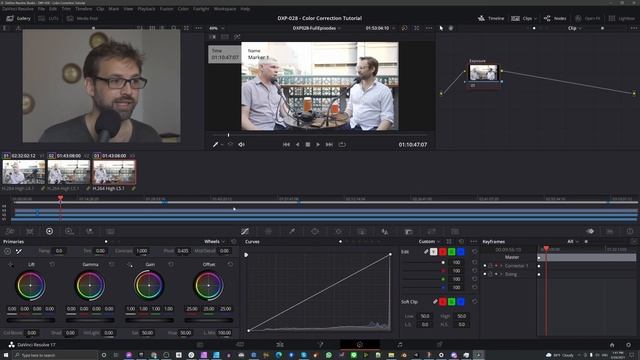Open the Curves palette icon

[x=245, y=231]
